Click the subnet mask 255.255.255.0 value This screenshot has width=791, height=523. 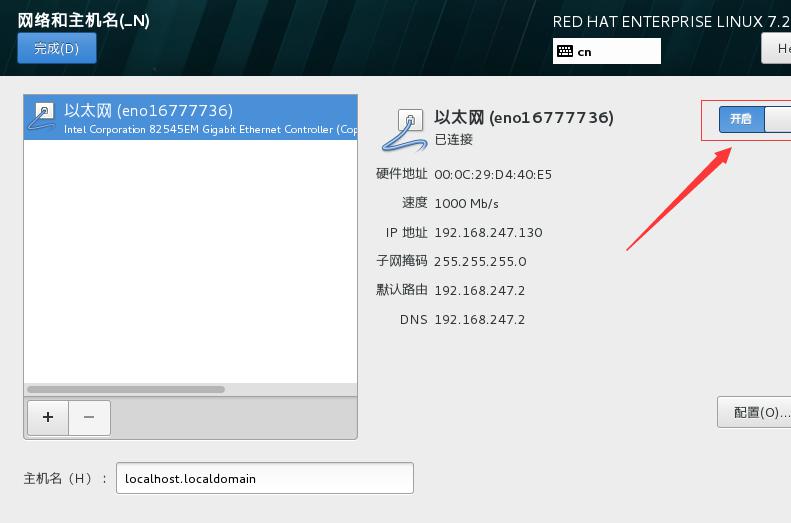[480, 261]
